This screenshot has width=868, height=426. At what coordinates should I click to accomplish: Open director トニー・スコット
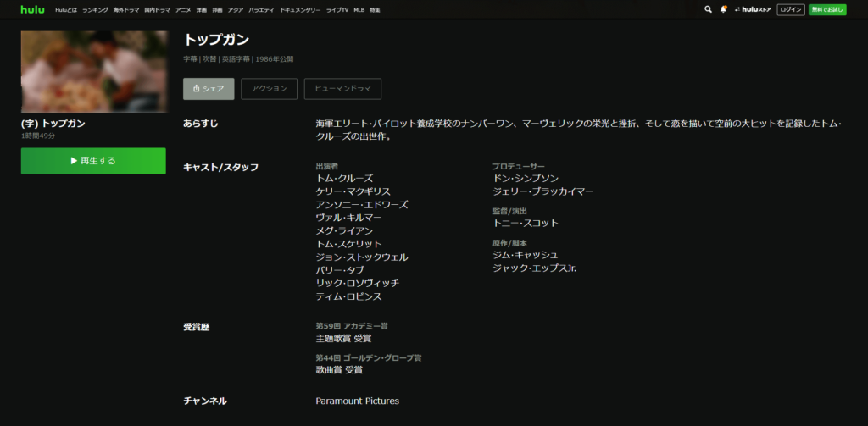coord(526,223)
